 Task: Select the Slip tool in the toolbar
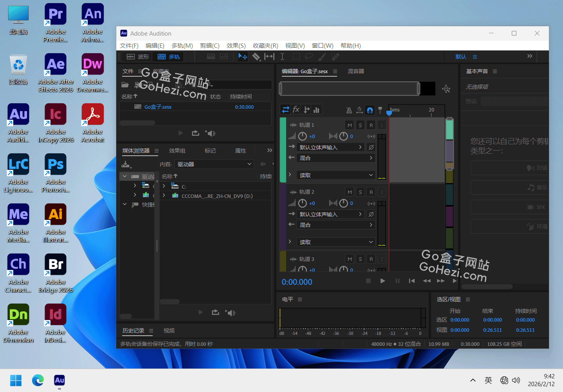(269, 57)
